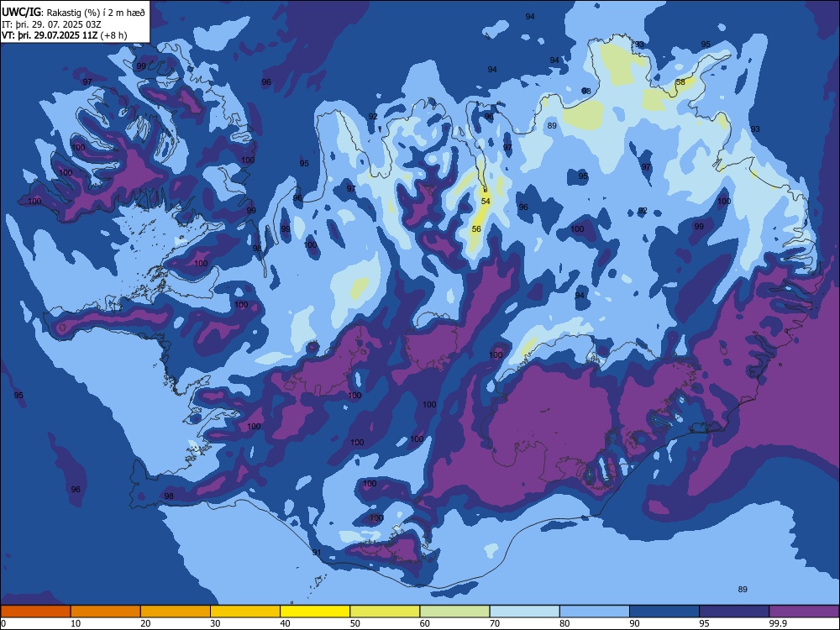Click the '54' humidity value on the map

point(486,202)
